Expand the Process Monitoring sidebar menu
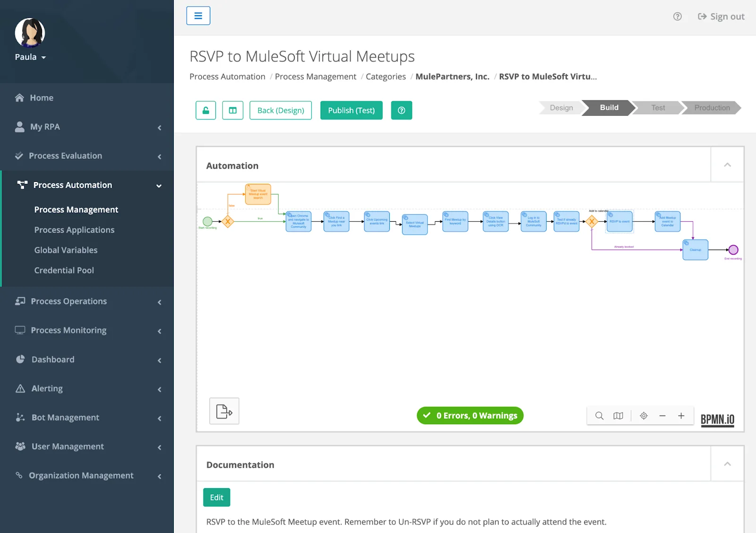 pyautogui.click(x=87, y=330)
